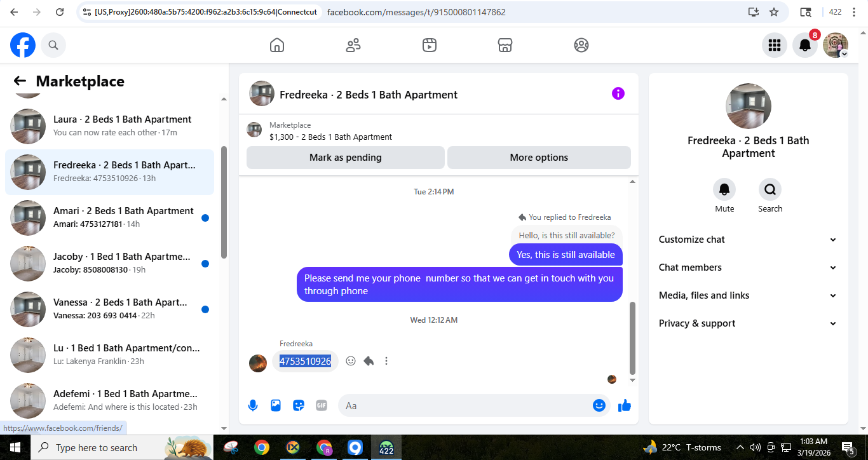Click the conversation list scrollbar

coord(224,202)
